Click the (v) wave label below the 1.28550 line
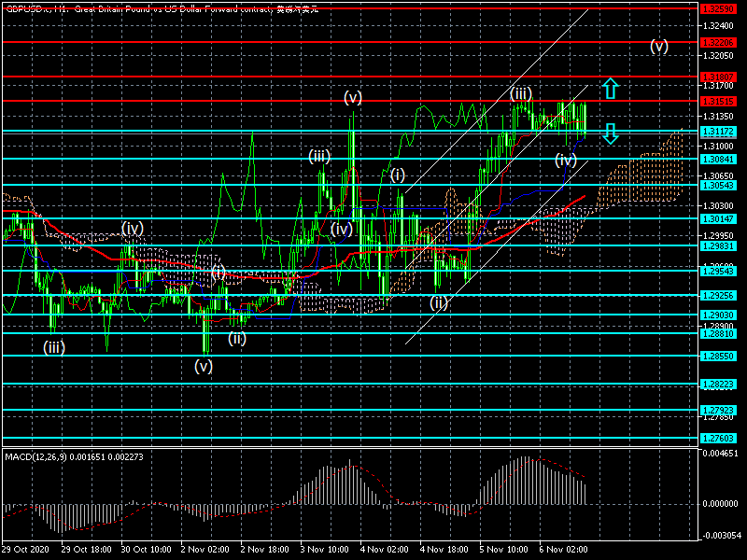This screenshot has height=560, width=747. tap(204, 366)
